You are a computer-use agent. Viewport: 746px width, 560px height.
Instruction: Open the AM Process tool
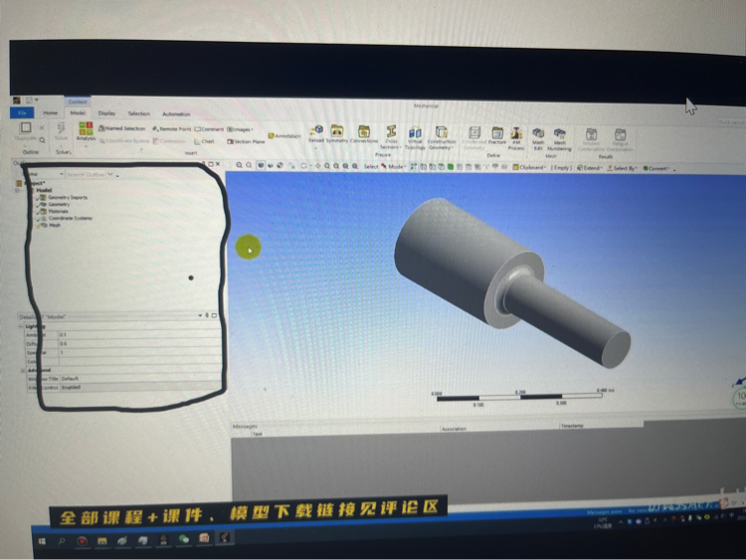pyautogui.click(x=517, y=135)
